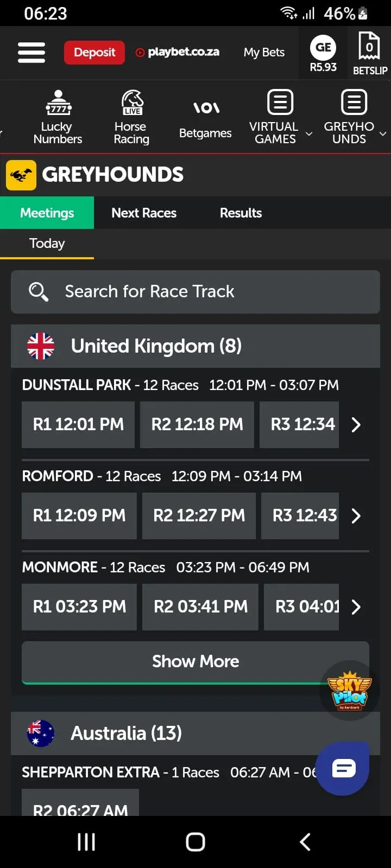
Task: Open Android recent apps button
Action: point(86,842)
